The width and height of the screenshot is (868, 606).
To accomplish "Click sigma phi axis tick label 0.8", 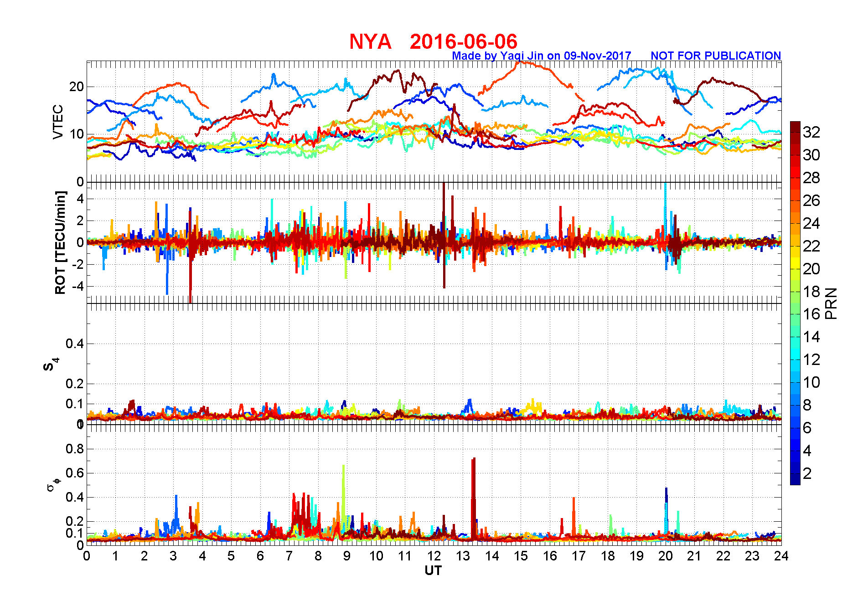I will [75, 449].
